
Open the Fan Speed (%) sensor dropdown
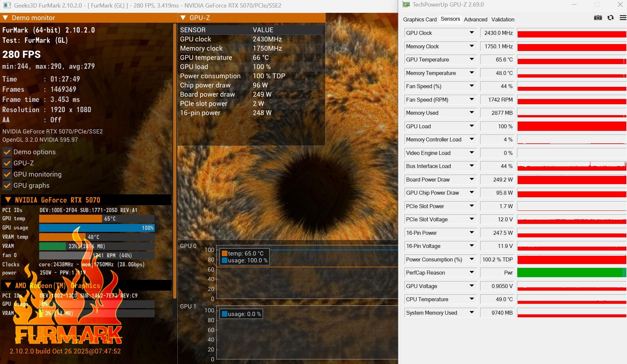(x=472, y=86)
